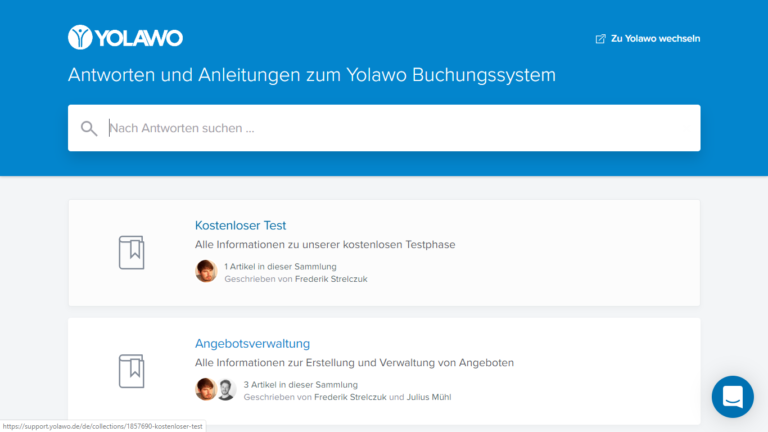Screen dimensions: 768x432
Task: Open the chat messenger launcher button
Action: (733, 397)
